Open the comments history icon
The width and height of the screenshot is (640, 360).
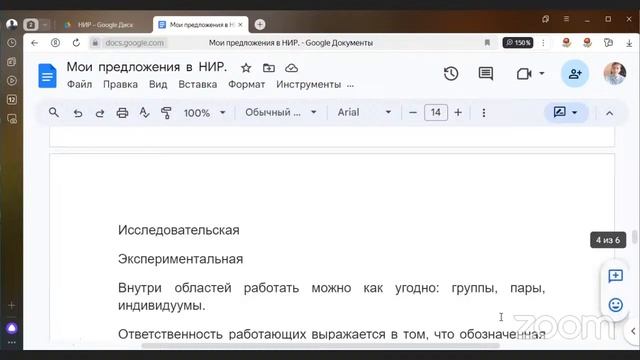486,74
